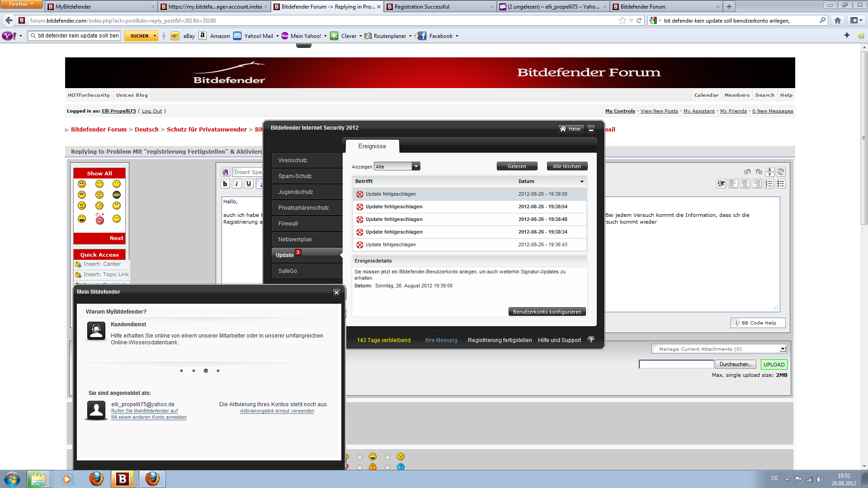Open Jugendschutz section in Bitdefender sidebar
This screenshot has width=868, height=488.
[307, 192]
